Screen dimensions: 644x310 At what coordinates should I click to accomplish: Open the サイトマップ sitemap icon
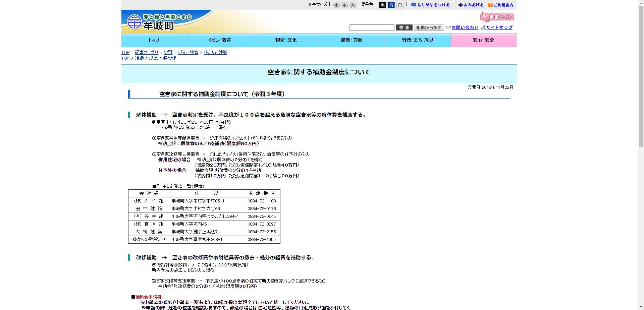pyautogui.click(x=484, y=28)
